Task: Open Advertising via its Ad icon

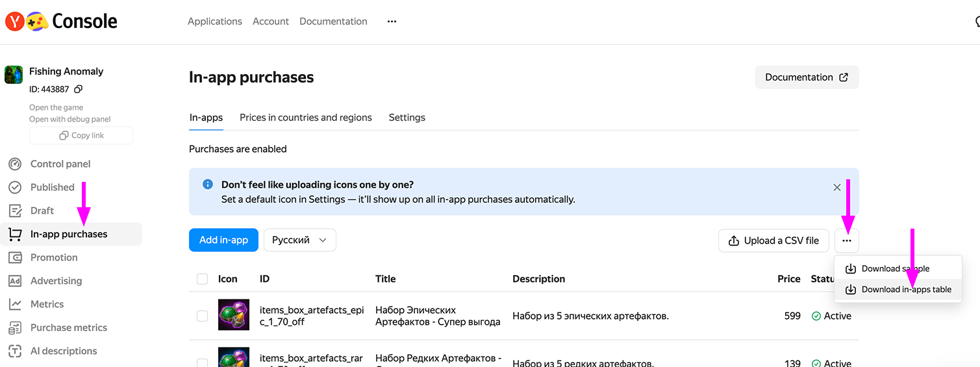Action: tap(15, 281)
